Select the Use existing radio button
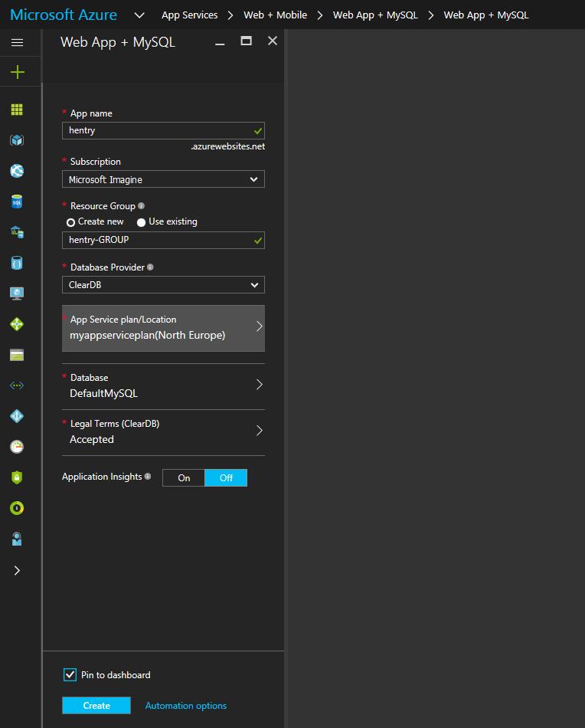Viewport: 585px width, 728px height. (x=141, y=222)
